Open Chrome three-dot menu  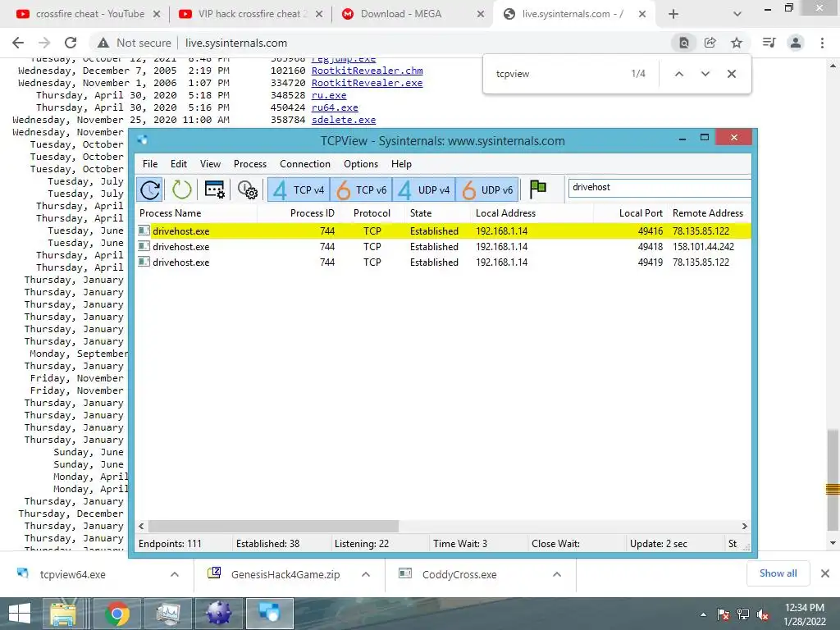click(822, 43)
